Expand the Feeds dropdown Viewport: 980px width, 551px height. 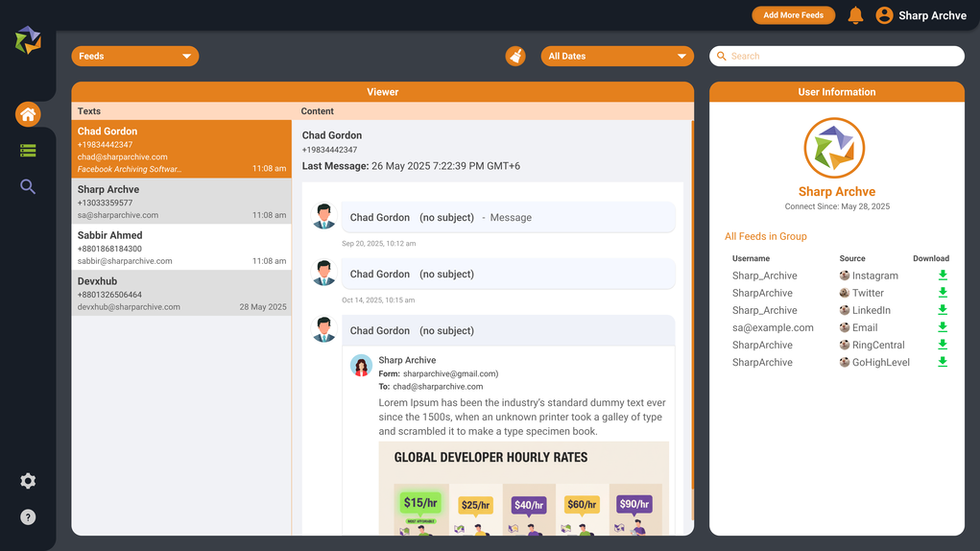(134, 57)
